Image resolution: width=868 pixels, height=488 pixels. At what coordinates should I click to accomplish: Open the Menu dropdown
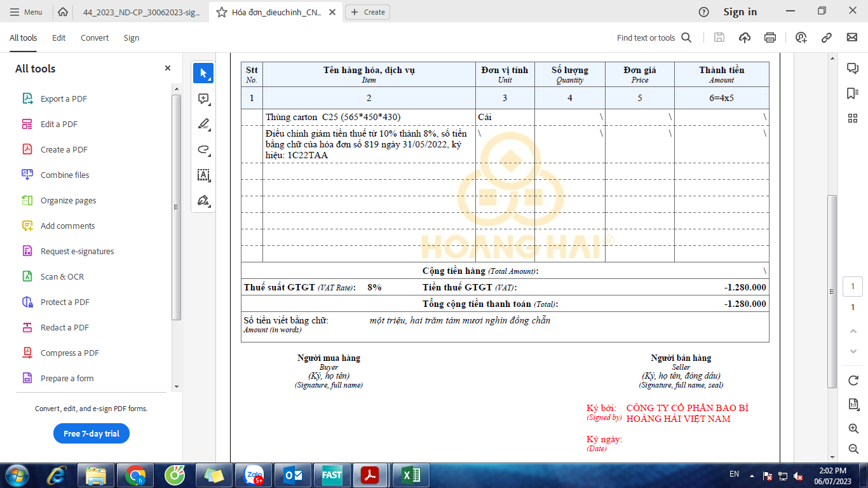[26, 12]
